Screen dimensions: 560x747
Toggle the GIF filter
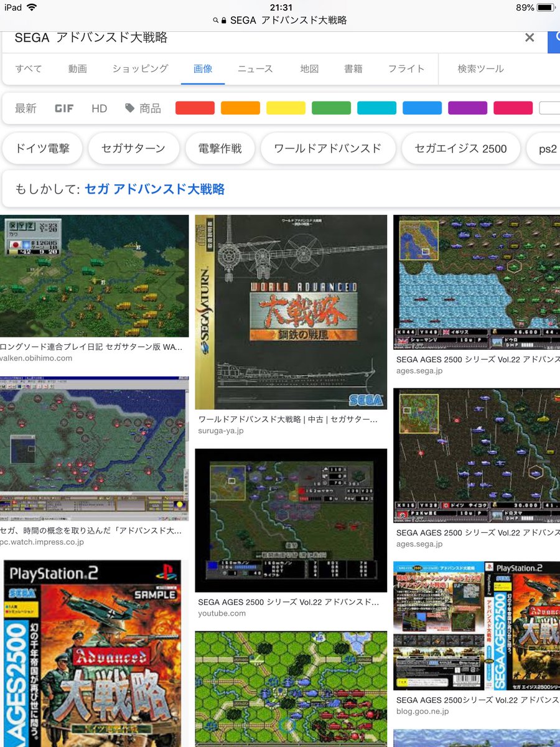click(64, 108)
